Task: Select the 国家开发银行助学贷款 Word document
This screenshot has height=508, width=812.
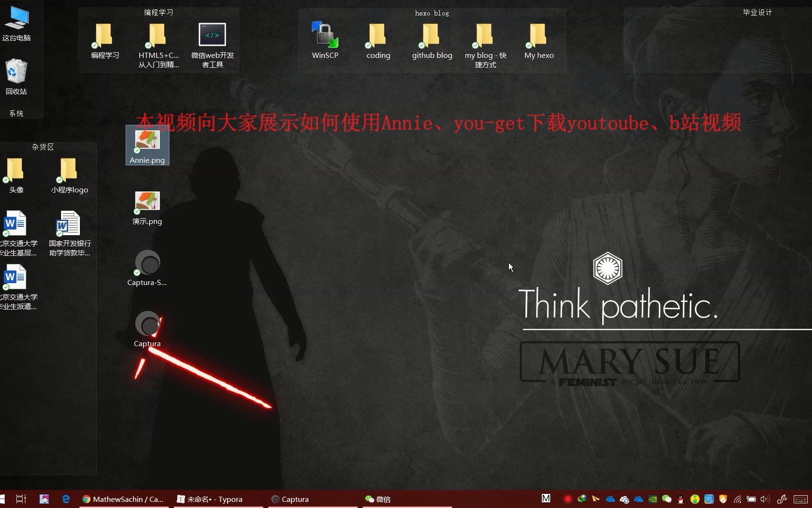Action: click(70, 233)
